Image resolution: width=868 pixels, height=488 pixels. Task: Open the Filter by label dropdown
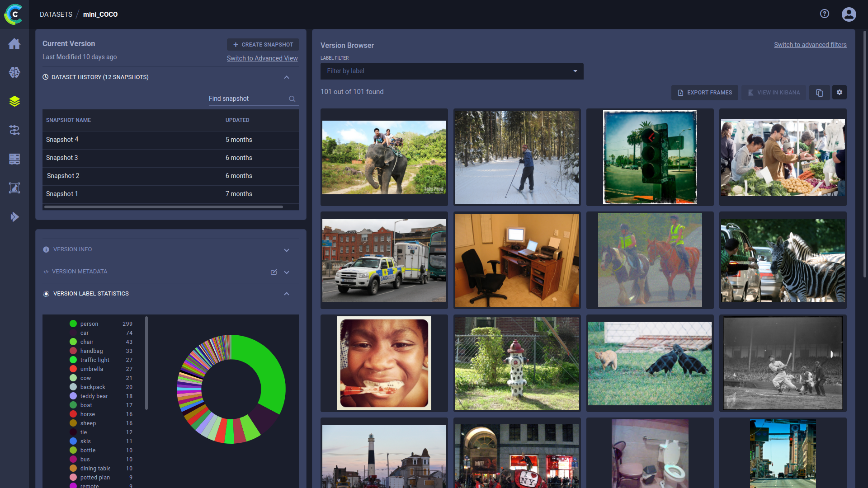[452, 71]
